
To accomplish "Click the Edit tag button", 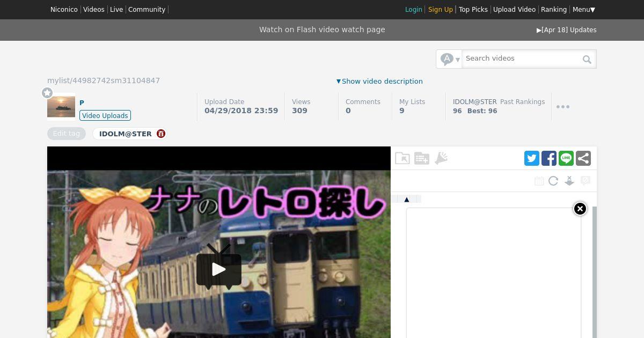I will pyautogui.click(x=67, y=134).
